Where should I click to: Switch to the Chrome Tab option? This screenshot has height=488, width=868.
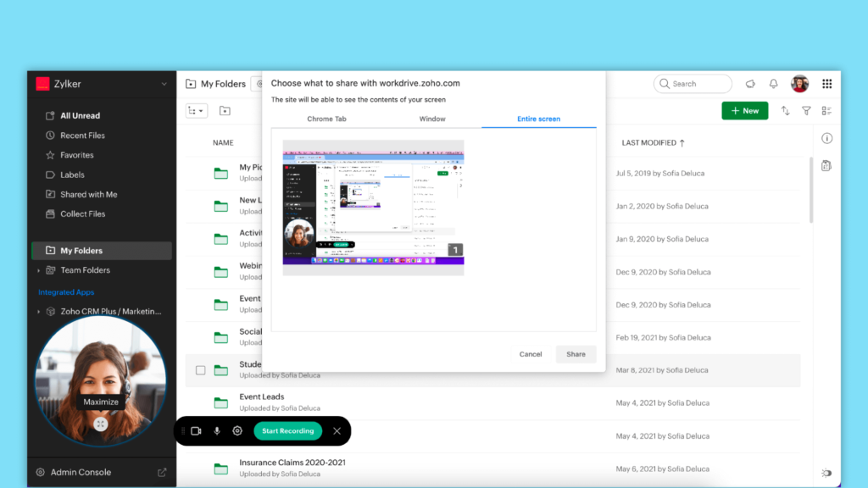coord(326,119)
